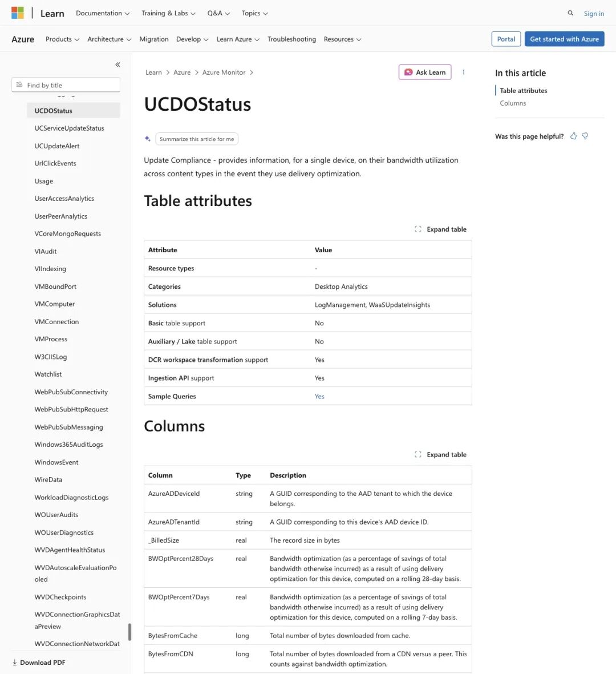
Task: Open the Documentation dropdown menu
Action: [x=103, y=13]
